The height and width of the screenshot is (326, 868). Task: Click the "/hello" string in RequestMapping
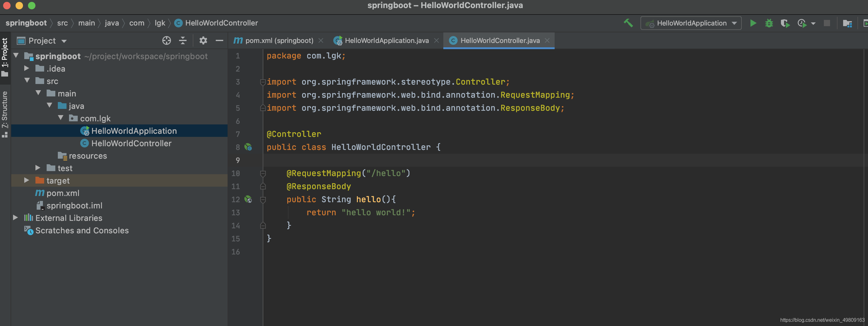click(x=386, y=173)
